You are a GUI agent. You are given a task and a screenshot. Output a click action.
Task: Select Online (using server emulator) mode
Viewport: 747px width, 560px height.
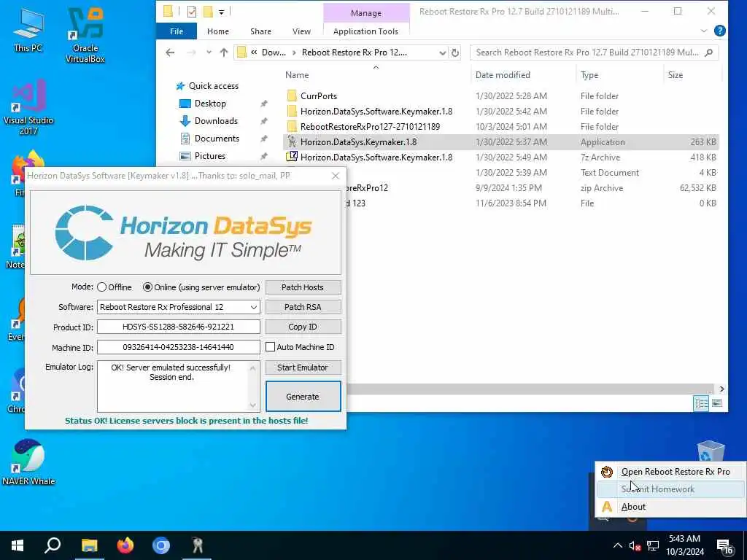tap(147, 287)
